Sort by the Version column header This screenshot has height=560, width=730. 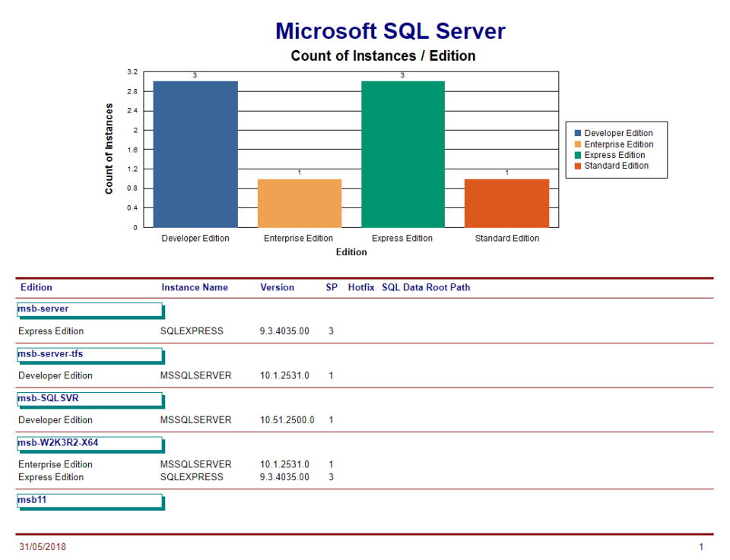[x=277, y=287]
